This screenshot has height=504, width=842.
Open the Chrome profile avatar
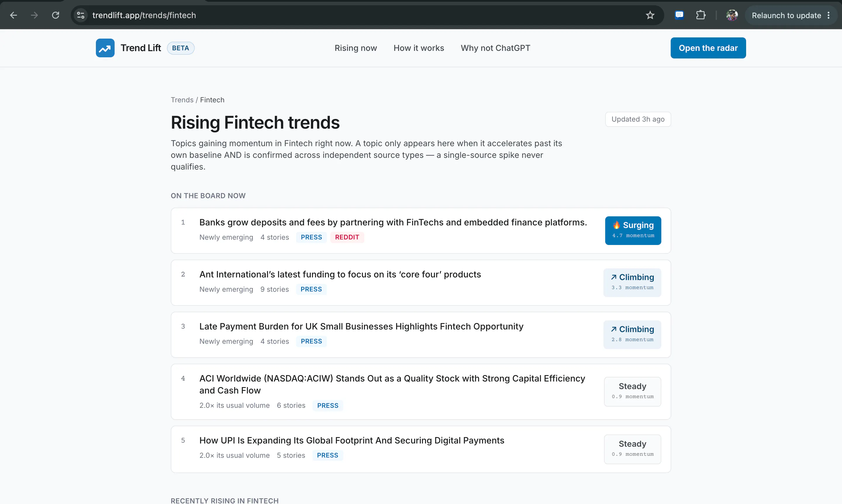731,15
